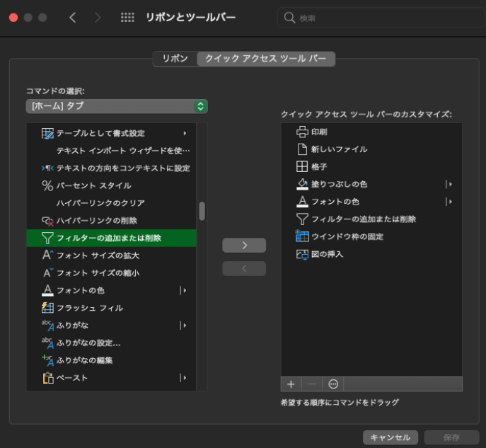Select the freeze panes (ウインドウ枠の固定) icon
486x448 pixels.
(x=302, y=236)
